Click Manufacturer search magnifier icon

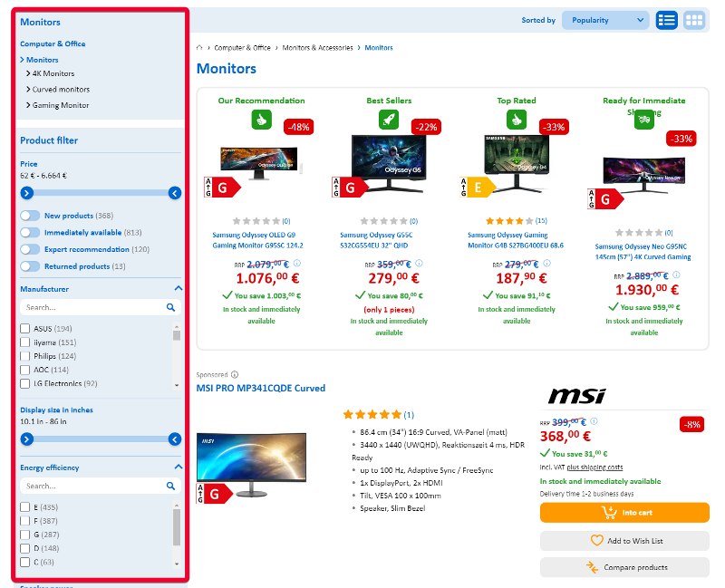[x=170, y=307]
